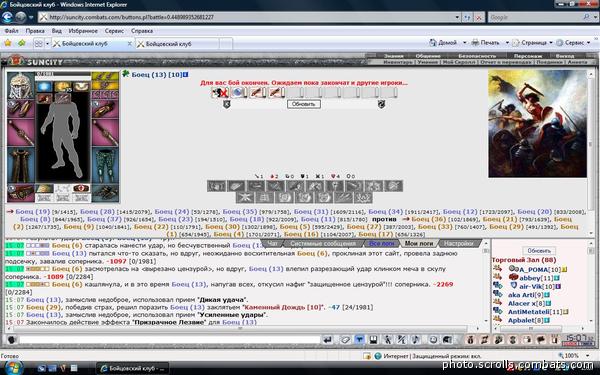Click the user list vertical scrollbar

(592, 283)
